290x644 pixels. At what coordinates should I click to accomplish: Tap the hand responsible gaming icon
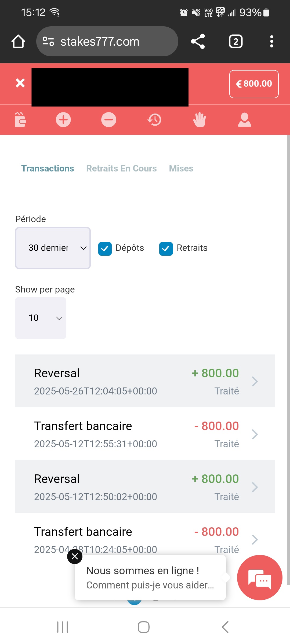[x=200, y=120]
